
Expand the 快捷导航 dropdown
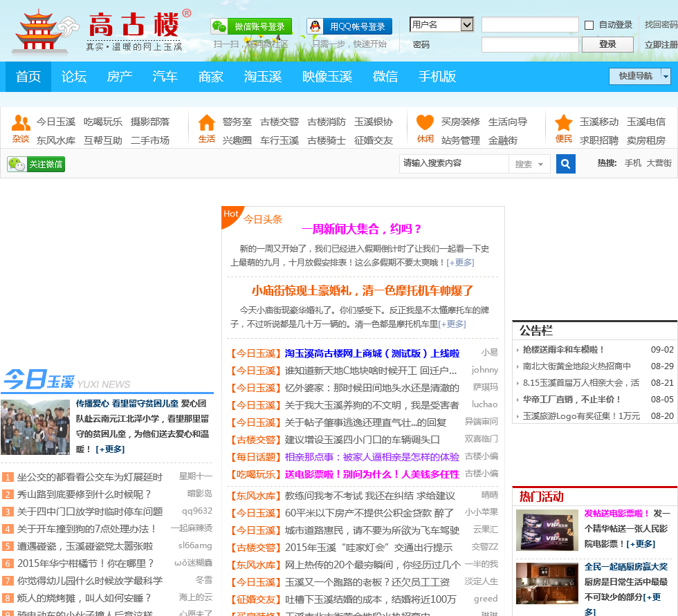click(x=666, y=77)
